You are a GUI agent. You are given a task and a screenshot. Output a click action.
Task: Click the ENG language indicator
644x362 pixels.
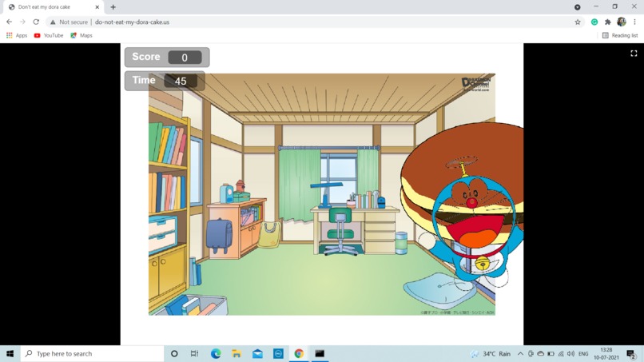pos(583,353)
